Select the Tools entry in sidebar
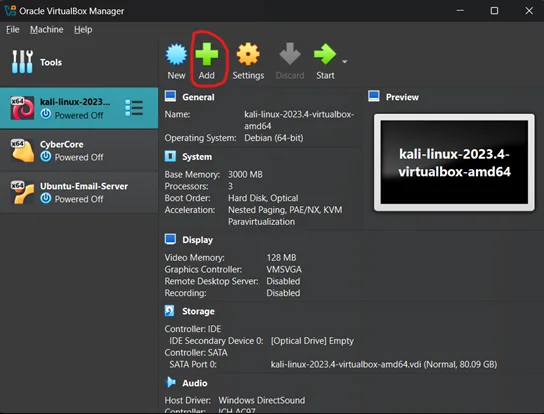 tap(79, 62)
